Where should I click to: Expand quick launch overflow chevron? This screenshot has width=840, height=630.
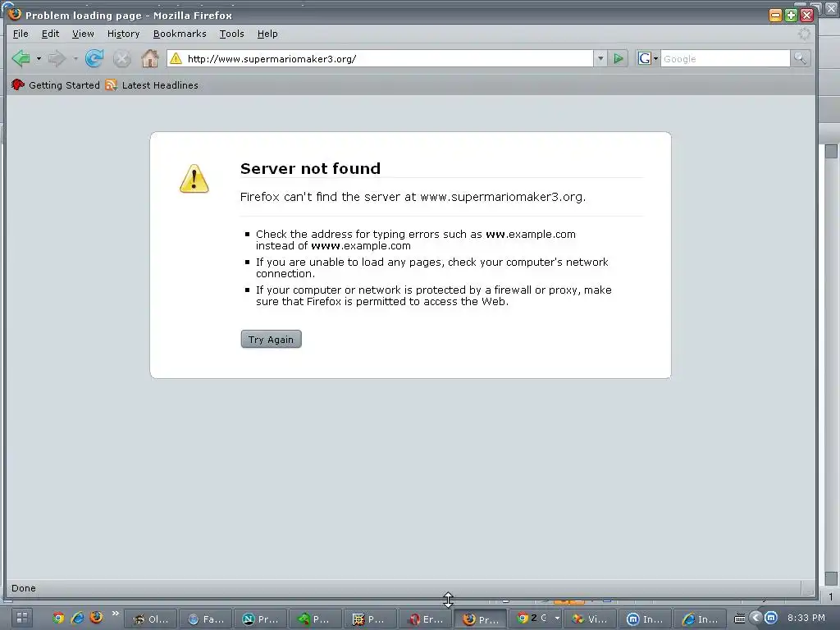point(115,613)
